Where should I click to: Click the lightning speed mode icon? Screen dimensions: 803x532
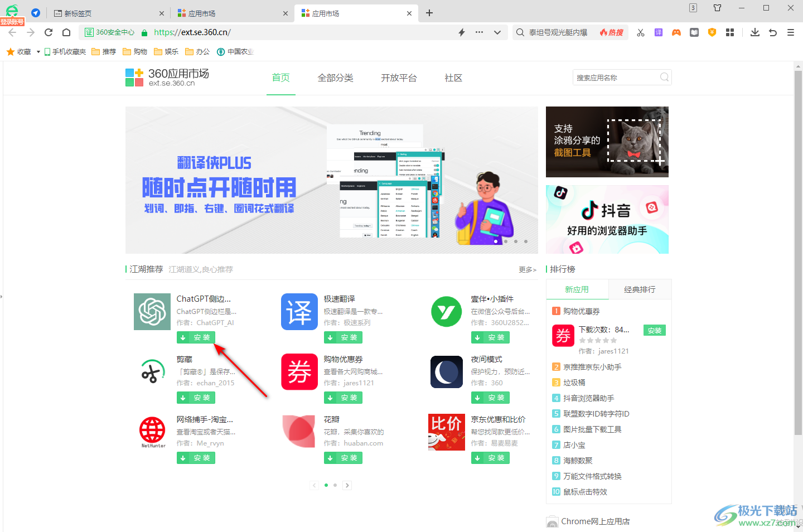tap(462, 32)
